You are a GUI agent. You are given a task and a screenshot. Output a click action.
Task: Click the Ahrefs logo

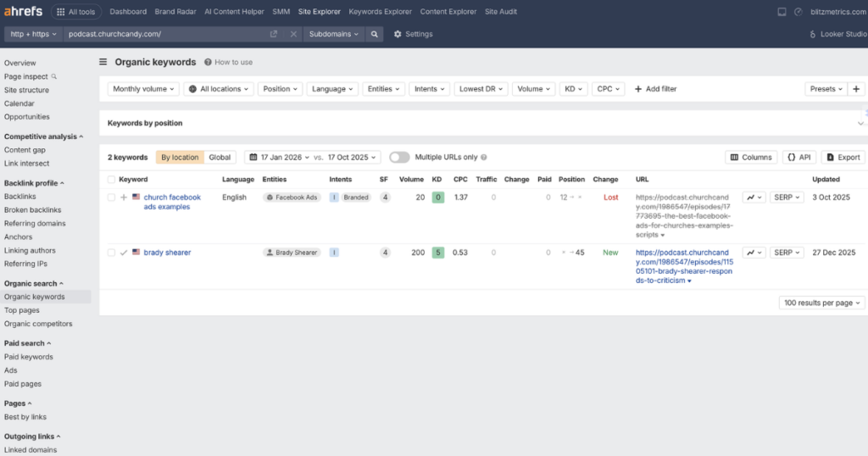[x=23, y=11]
